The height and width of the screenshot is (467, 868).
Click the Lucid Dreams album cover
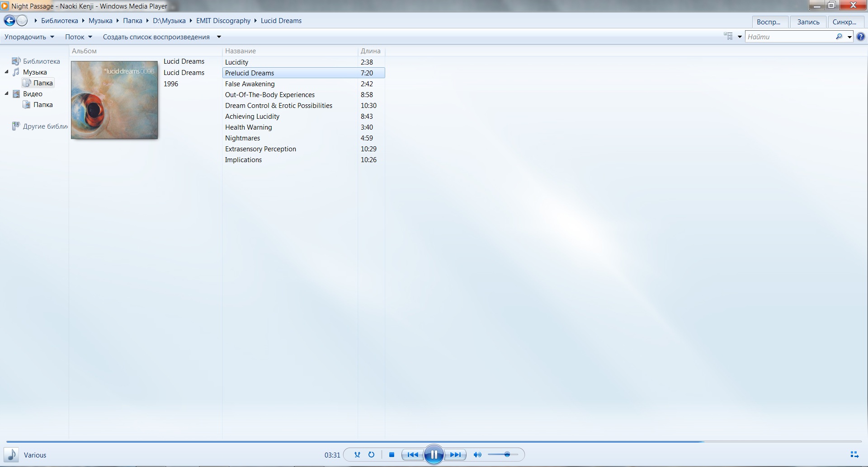[114, 100]
